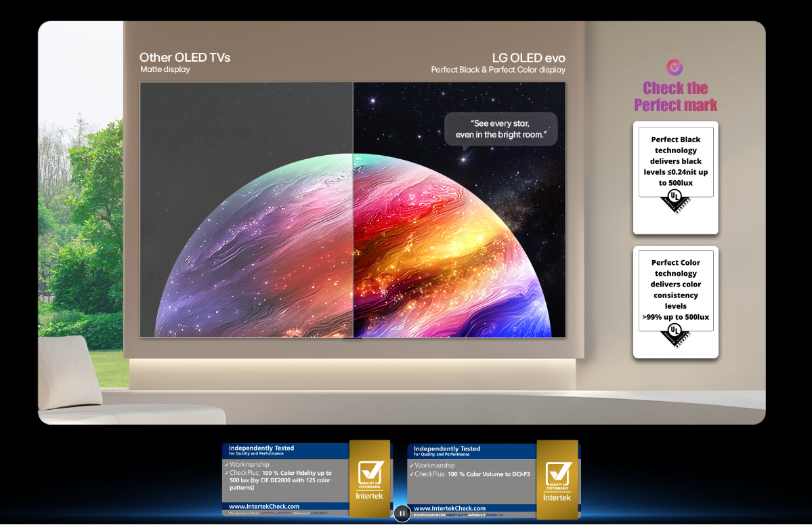812x525 pixels.
Task: Click '100 % Color Volume to DCI-P3' text
Action: [x=489, y=474]
